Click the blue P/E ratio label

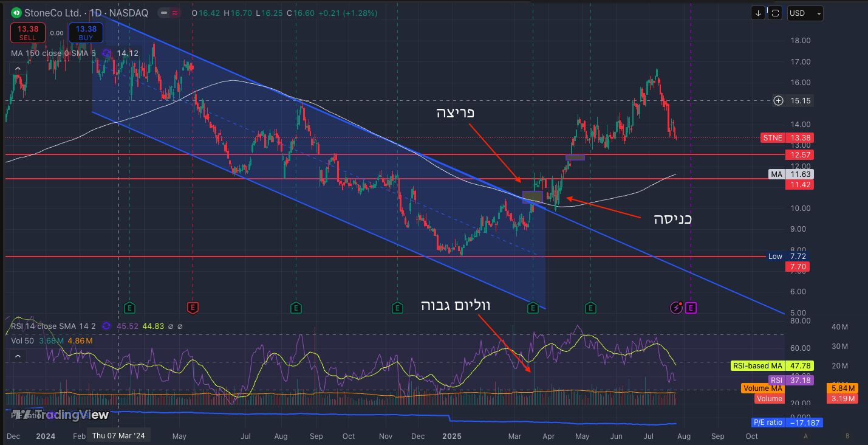[768, 423]
